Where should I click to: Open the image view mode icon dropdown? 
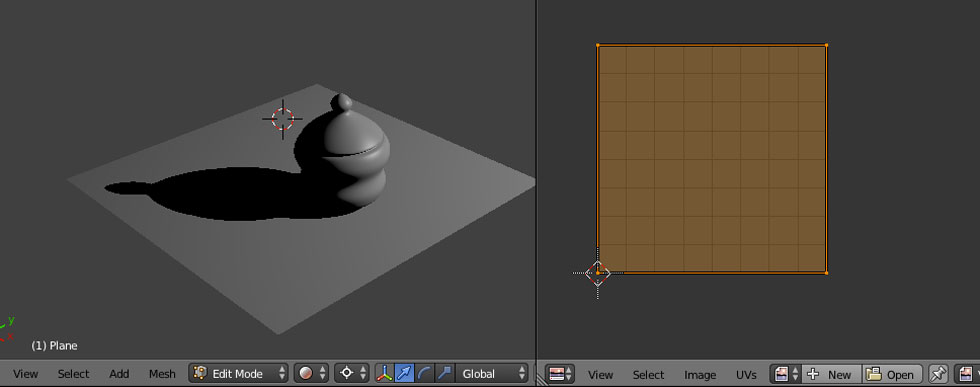[x=967, y=374]
